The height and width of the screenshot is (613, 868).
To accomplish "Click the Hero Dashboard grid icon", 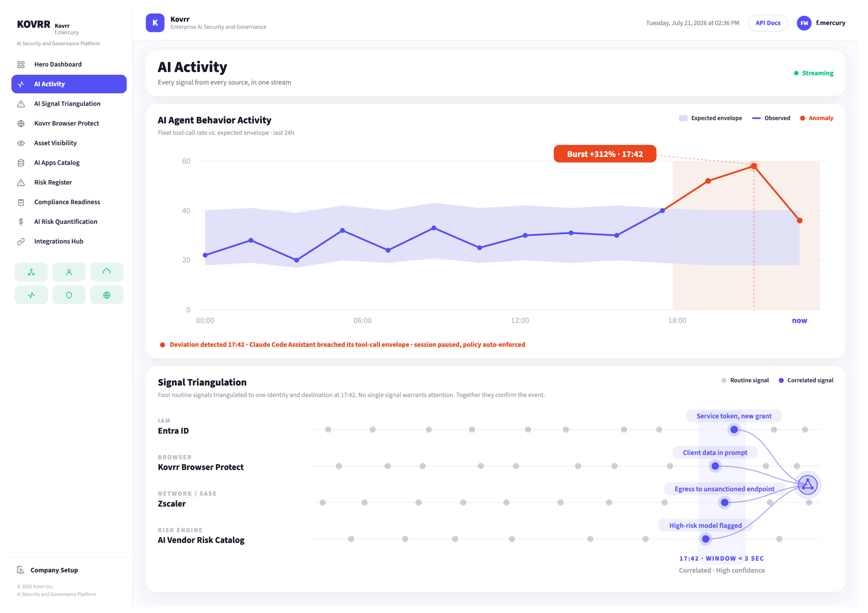I will coord(21,65).
